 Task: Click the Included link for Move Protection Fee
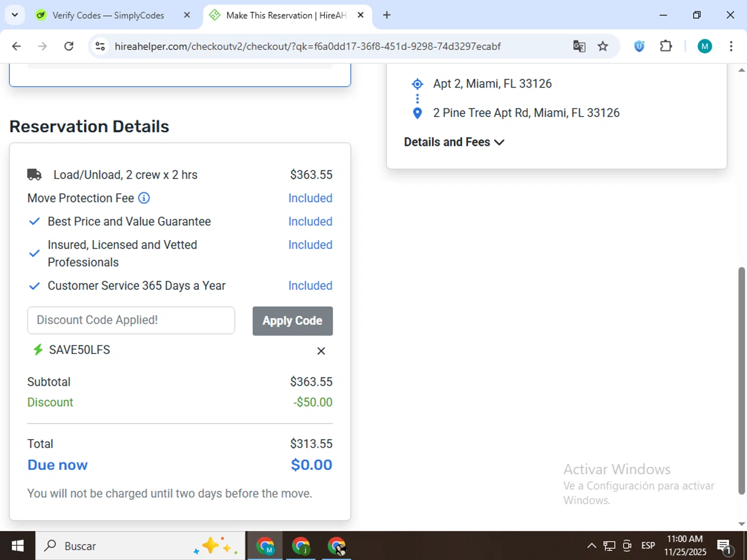click(310, 198)
